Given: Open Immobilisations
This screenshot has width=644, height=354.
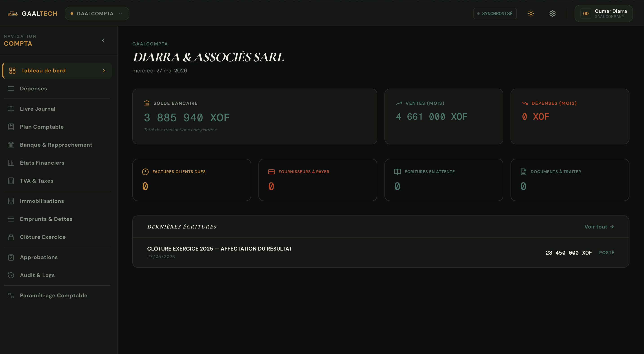Looking at the screenshot, I should 57,201.
